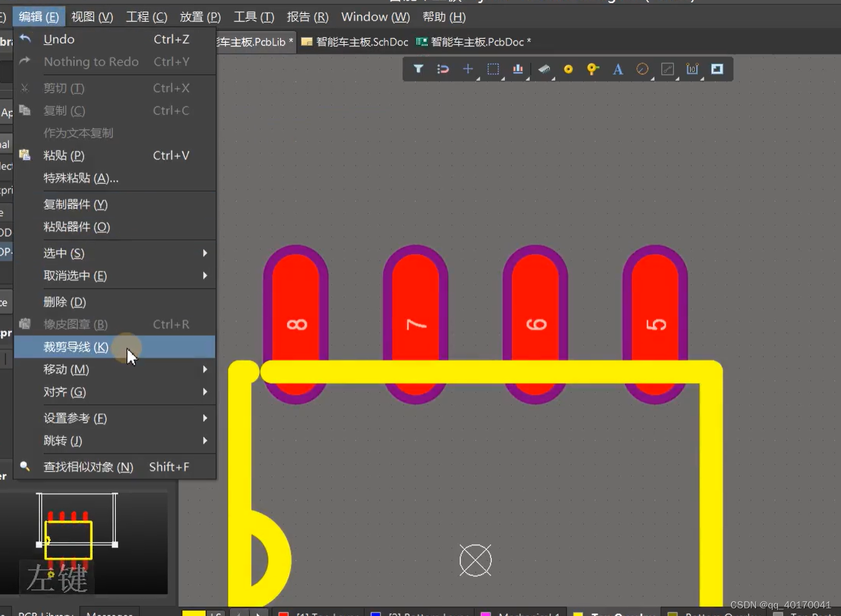841x616 pixels.
Task: Open the 报告 (R) menu
Action: click(308, 17)
